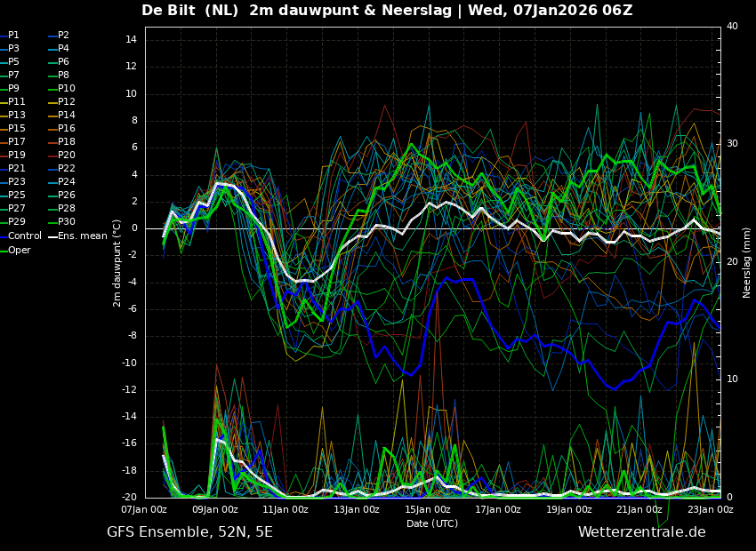Click the Ens. mean legend entry
This screenshot has width=756, height=551.
pos(78,236)
